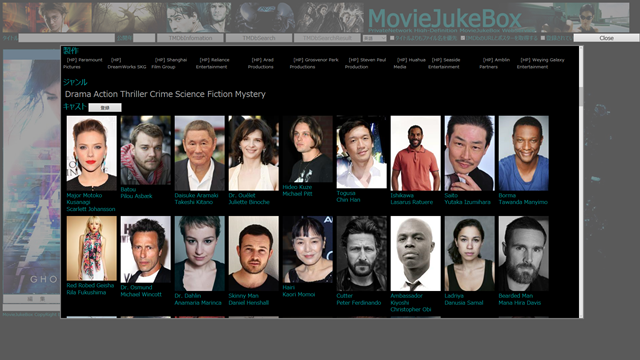The height and width of the screenshot is (360, 640).
Task: Click the Danusia Samal name link
Action: (464, 302)
